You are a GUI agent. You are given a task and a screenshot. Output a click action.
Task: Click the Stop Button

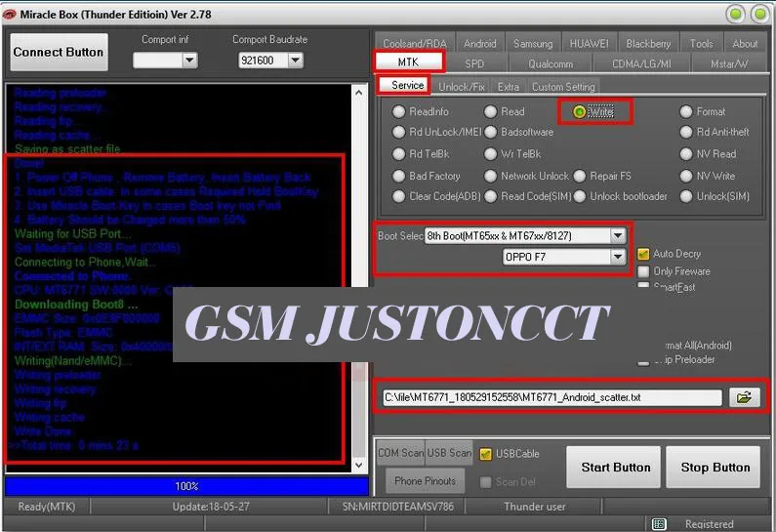coord(715,468)
